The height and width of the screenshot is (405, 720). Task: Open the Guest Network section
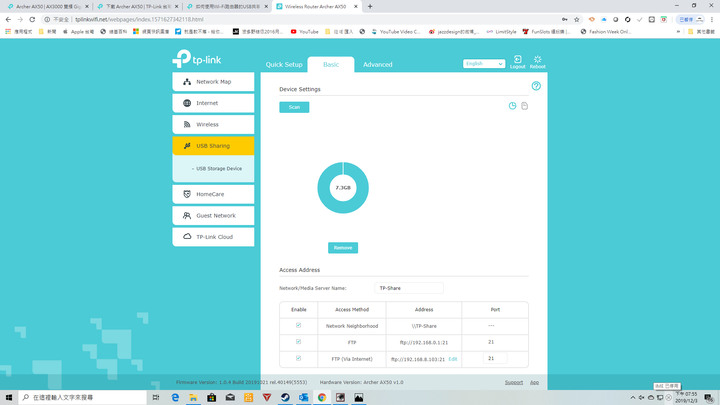coord(213,215)
